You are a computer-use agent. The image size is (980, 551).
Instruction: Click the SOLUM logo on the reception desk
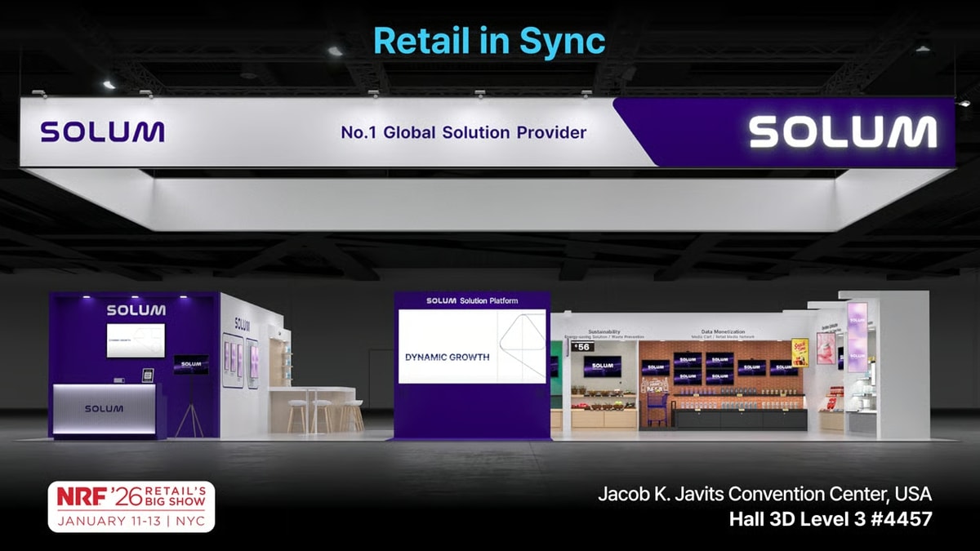pos(104,408)
